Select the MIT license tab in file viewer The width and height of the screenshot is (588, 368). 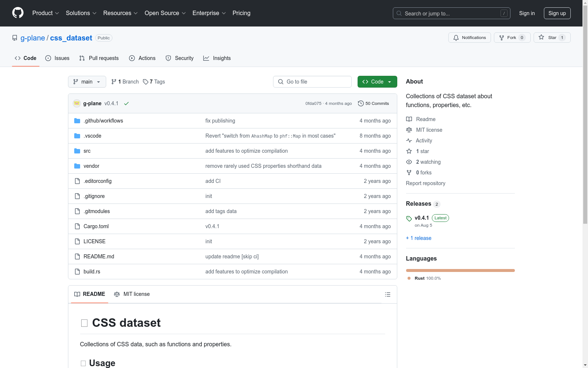click(x=132, y=294)
